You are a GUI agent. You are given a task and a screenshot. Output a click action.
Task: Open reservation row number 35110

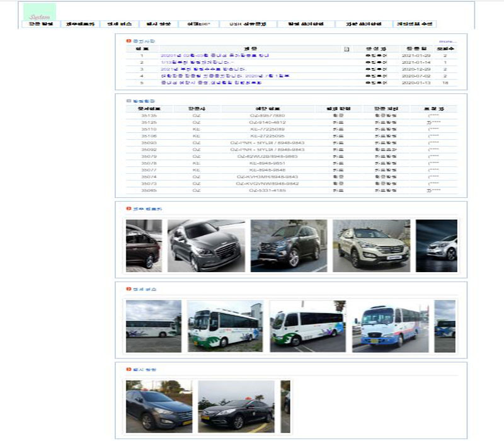coord(149,129)
